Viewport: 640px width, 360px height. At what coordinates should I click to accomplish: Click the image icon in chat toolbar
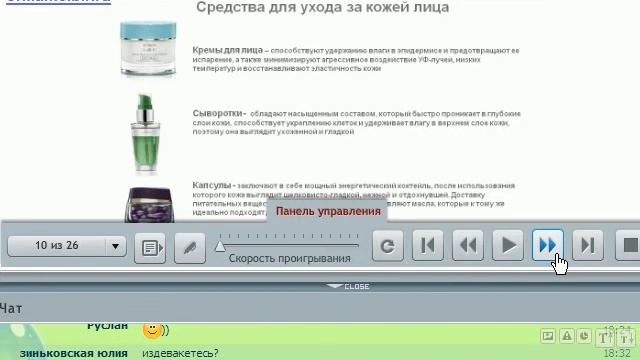548,336
